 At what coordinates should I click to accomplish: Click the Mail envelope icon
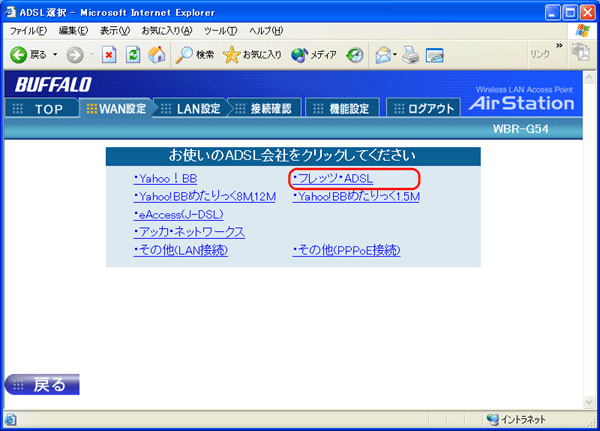click(x=383, y=55)
